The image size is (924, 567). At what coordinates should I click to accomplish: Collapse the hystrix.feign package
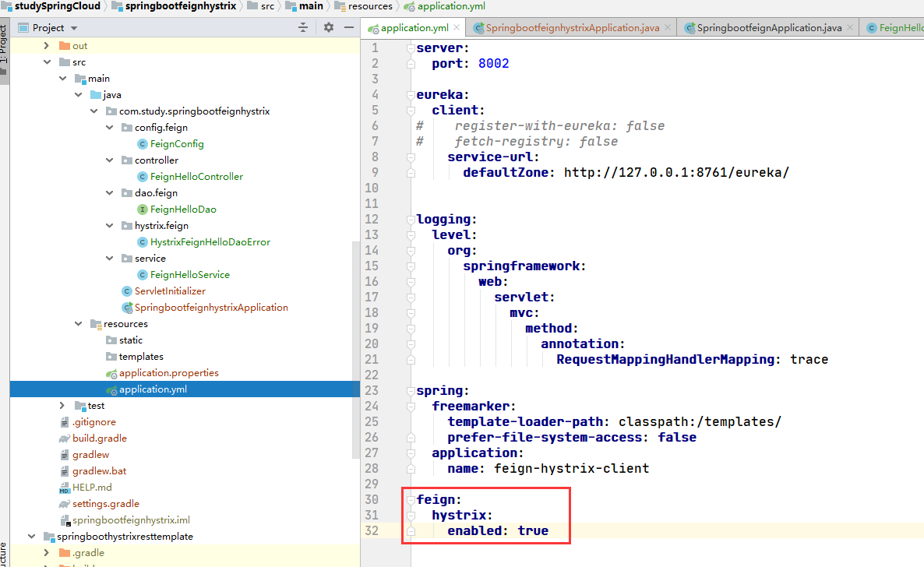(x=110, y=225)
